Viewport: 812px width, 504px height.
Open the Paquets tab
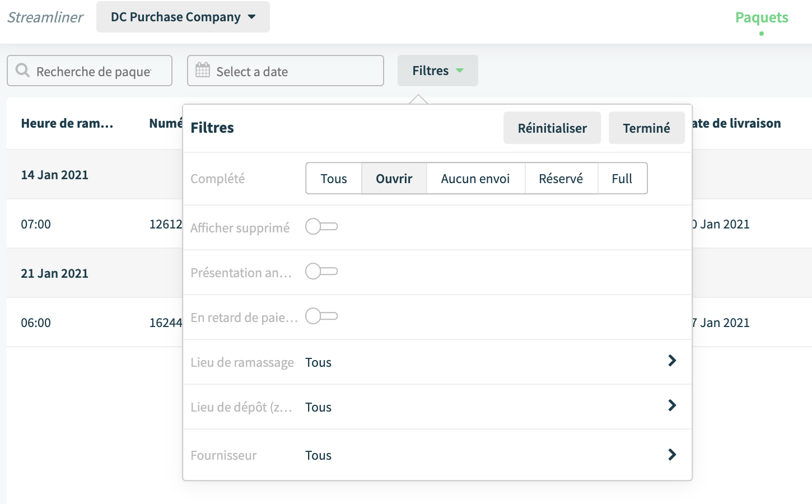[762, 17]
